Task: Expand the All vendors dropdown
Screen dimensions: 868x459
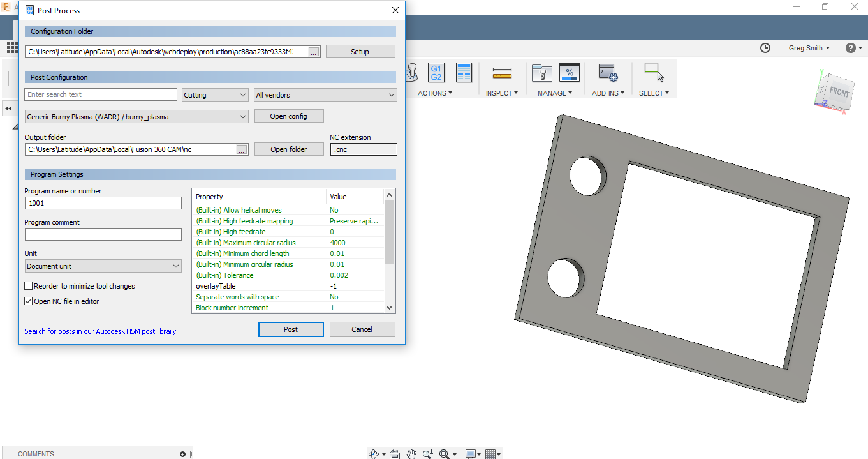Action: tap(325, 95)
